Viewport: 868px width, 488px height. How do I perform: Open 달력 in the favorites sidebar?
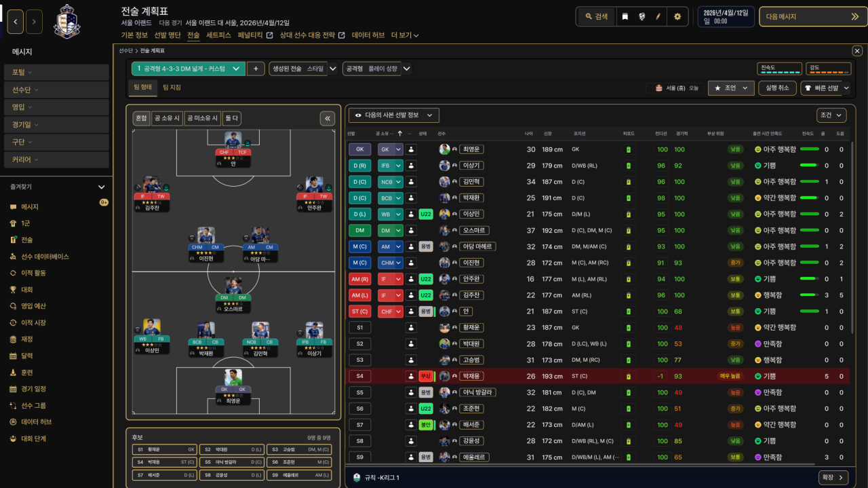26,356
